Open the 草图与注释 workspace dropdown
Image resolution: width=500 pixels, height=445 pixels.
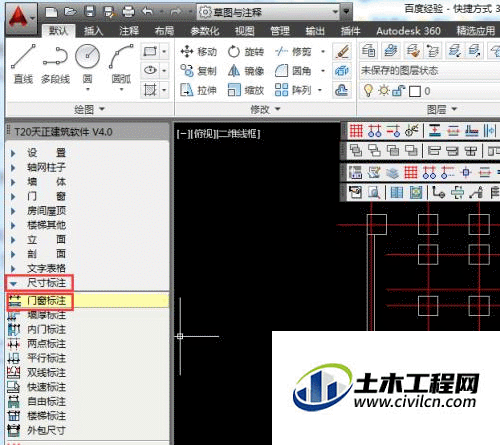pos(268,12)
